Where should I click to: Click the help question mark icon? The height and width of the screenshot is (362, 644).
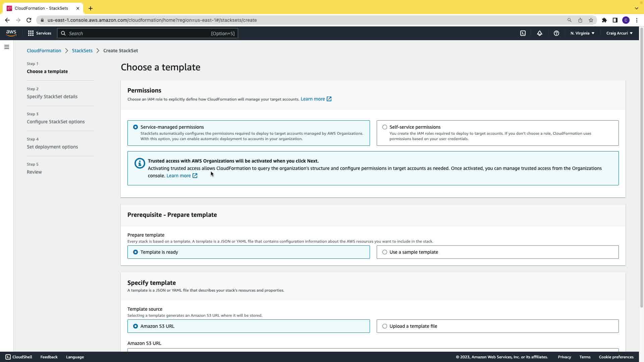(x=556, y=33)
